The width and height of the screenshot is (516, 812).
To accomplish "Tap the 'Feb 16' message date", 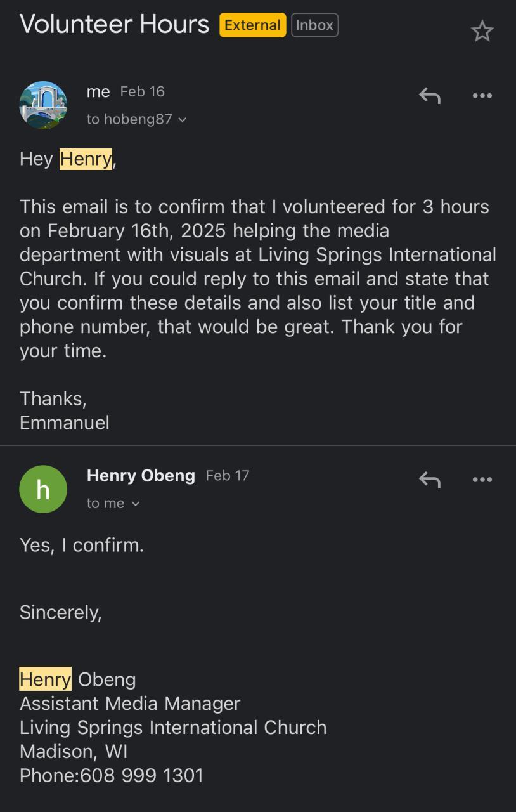I will (142, 92).
